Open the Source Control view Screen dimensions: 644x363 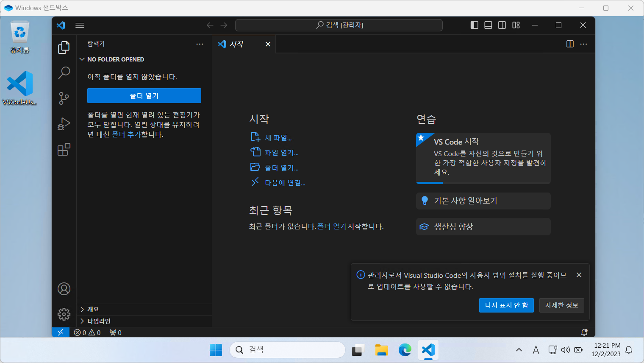click(64, 98)
